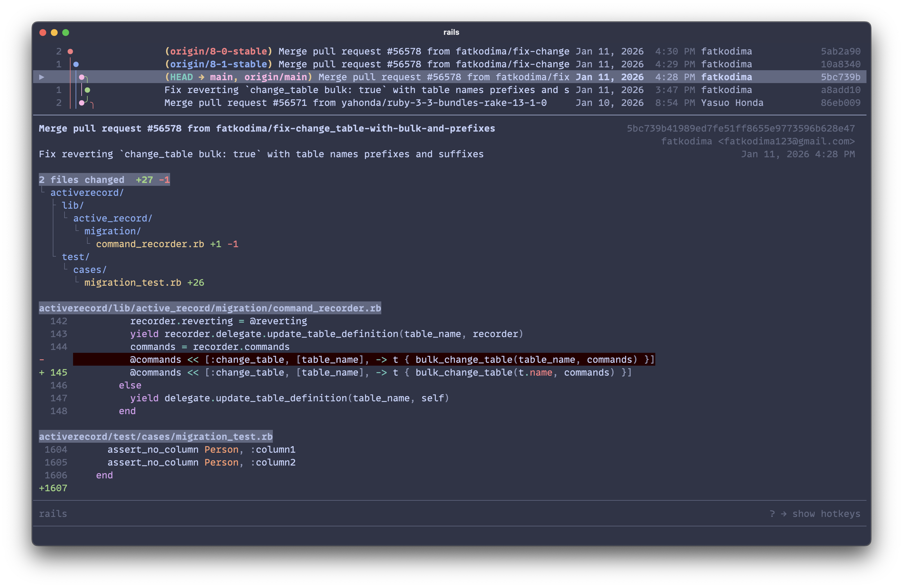903x588 pixels.
Task: Click the origin/8-0-stable branch label
Action: pos(218,51)
